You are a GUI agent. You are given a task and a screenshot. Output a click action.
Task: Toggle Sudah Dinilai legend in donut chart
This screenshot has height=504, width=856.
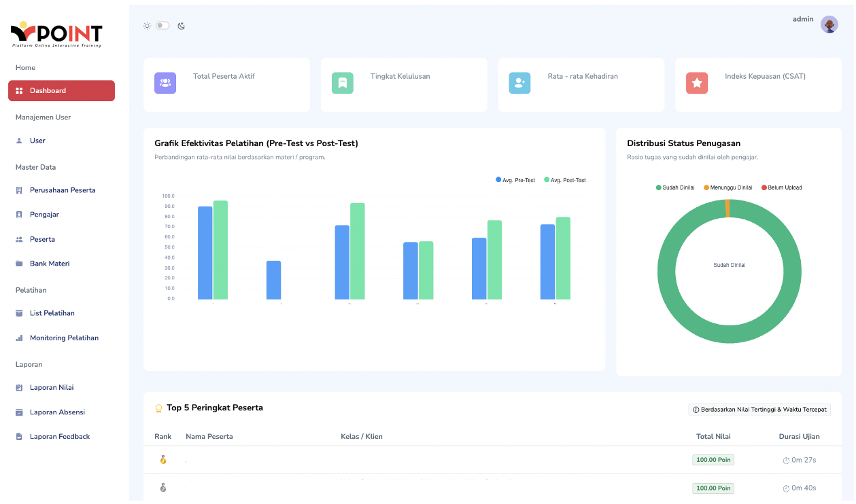tap(675, 187)
